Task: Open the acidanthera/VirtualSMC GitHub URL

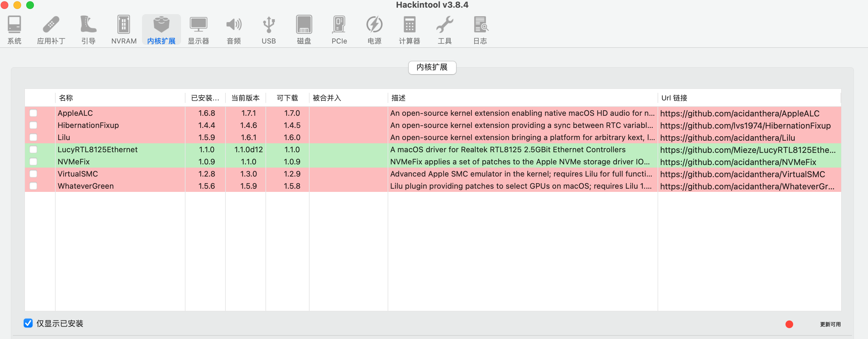Action: [x=743, y=174]
